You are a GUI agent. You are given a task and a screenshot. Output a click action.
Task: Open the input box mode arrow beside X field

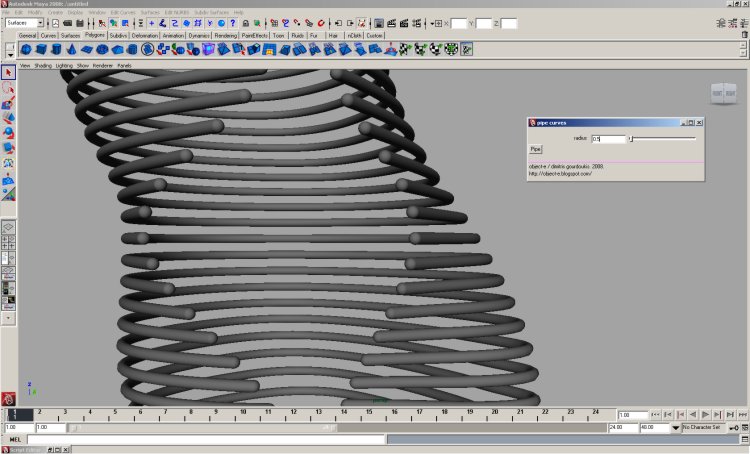[432, 23]
